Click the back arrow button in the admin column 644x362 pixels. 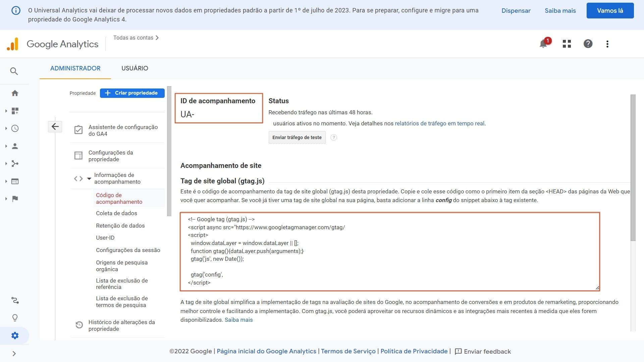(55, 126)
